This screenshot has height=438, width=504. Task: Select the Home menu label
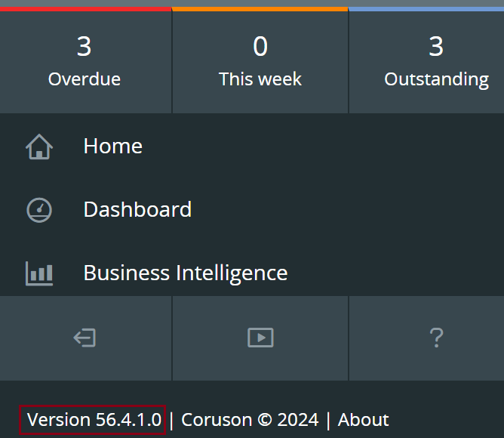point(113,146)
